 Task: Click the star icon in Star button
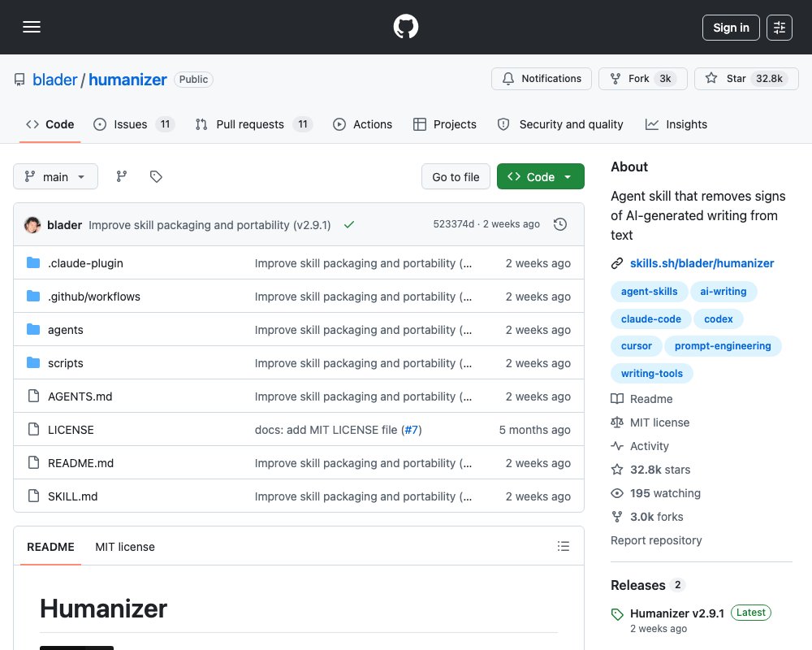[x=711, y=78]
